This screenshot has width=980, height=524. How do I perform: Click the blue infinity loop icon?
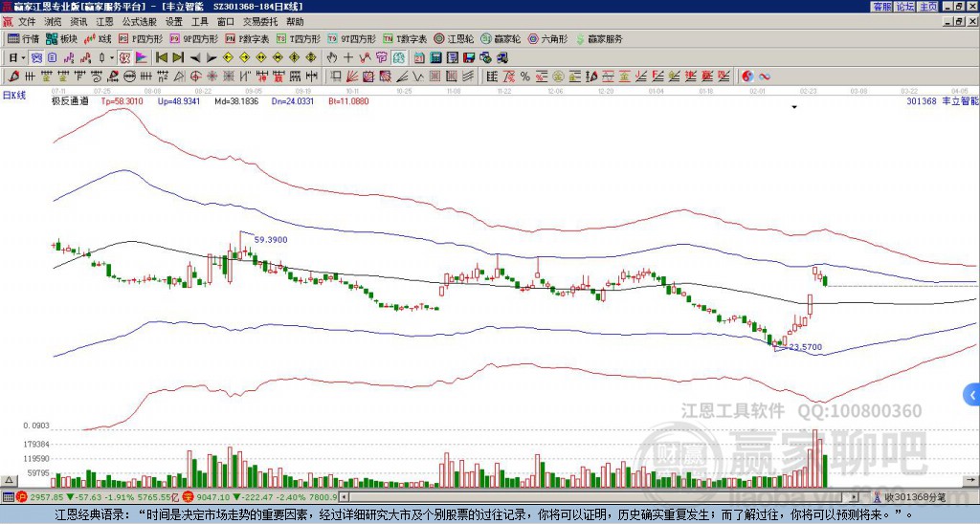click(765, 76)
